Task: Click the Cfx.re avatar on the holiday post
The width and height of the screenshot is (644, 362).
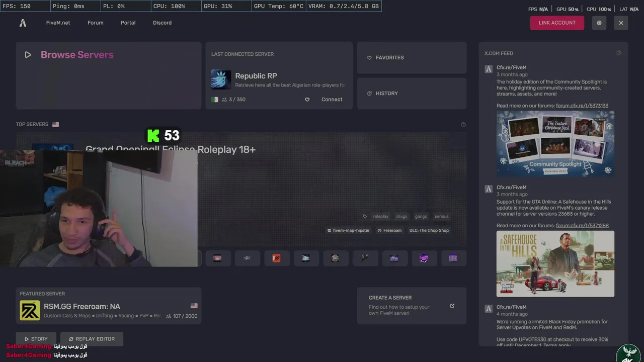Action: click(x=489, y=69)
